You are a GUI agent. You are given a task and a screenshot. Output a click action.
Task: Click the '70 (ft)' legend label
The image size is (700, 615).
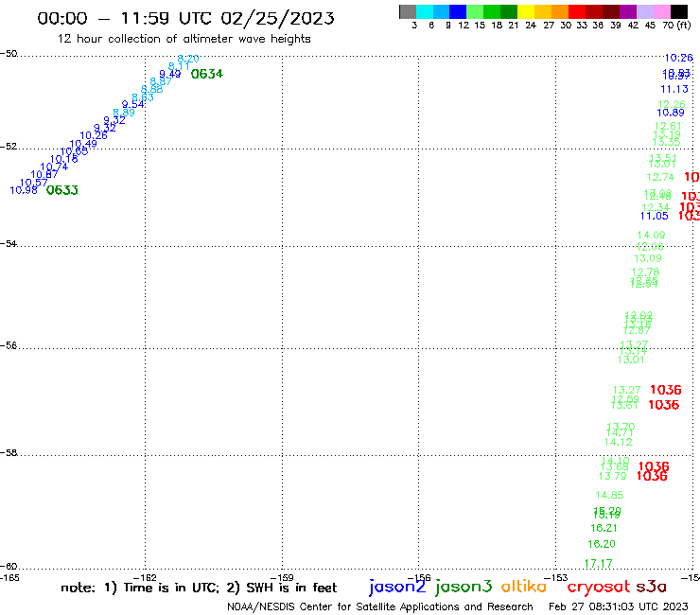(676, 25)
